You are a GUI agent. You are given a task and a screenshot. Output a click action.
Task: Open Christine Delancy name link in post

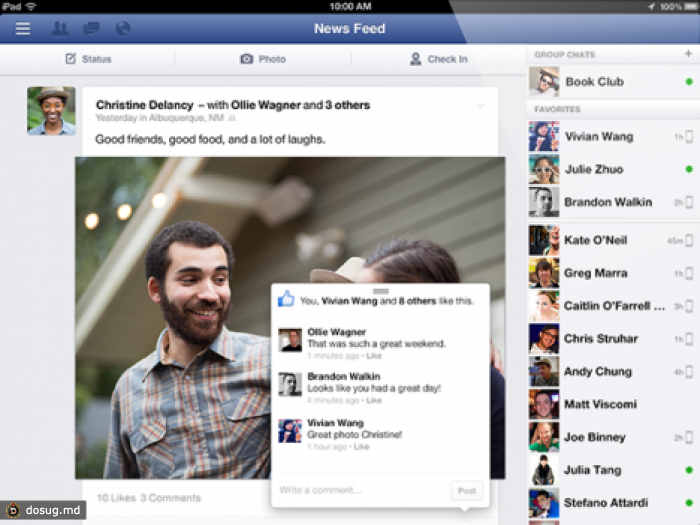click(x=144, y=105)
